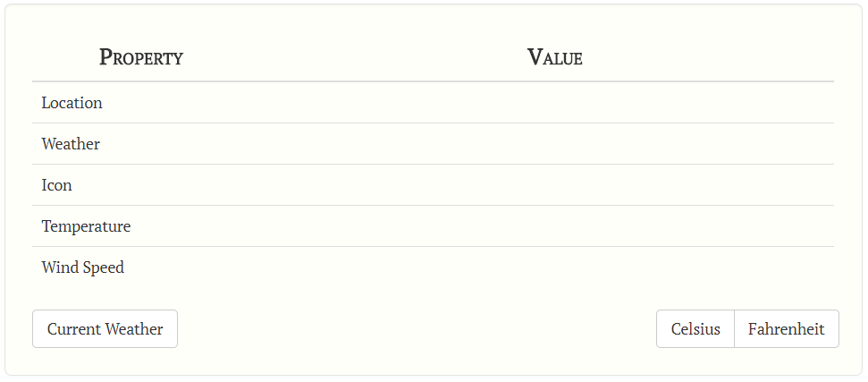Image resolution: width=868 pixels, height=382 pixels.
Task: Click the Wind Speed row label
Action: click(83, 267)
